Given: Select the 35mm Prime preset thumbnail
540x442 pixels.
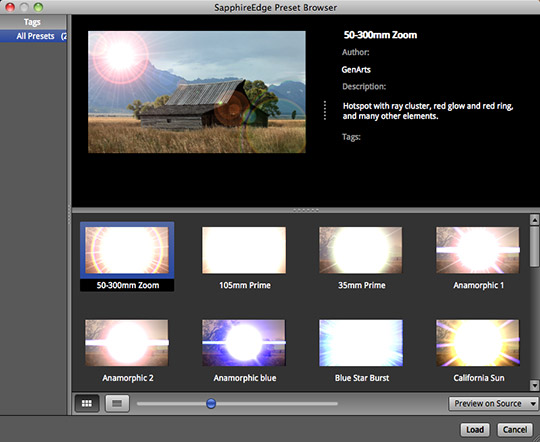Looking at the screenshot, I should [361, 250].
